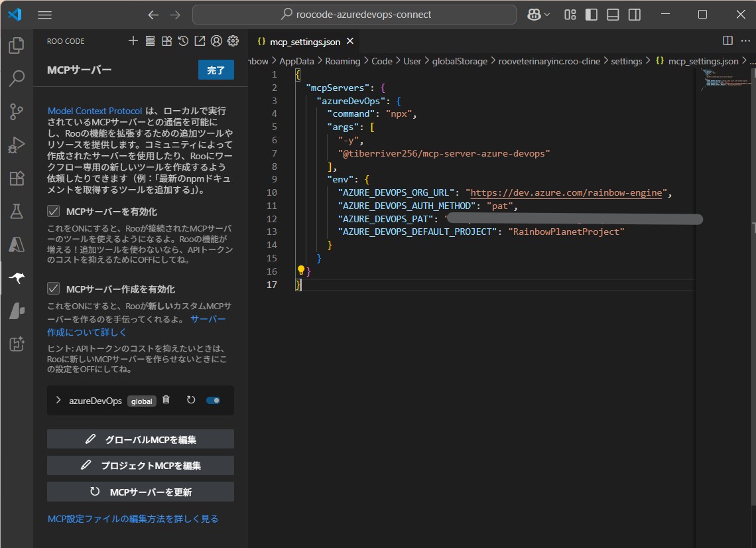
Task: Click the 完了 button
Action: tap(216, 70)
